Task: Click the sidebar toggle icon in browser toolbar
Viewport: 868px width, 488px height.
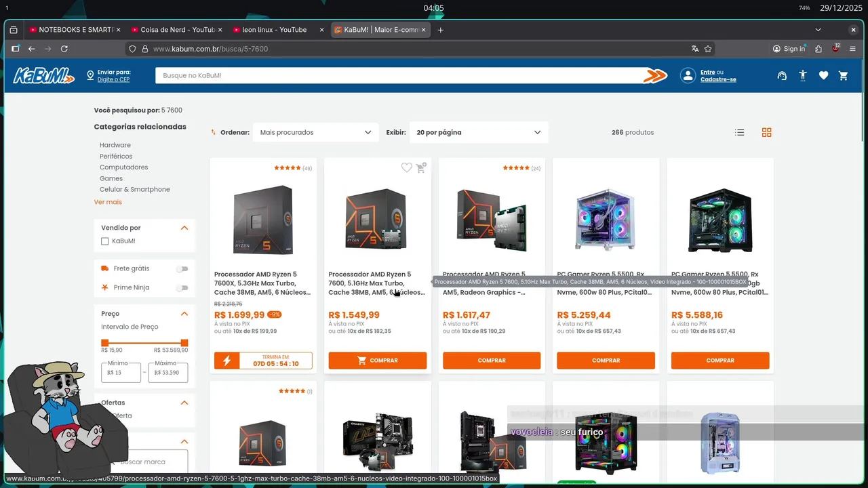Action: pos(15,49)
